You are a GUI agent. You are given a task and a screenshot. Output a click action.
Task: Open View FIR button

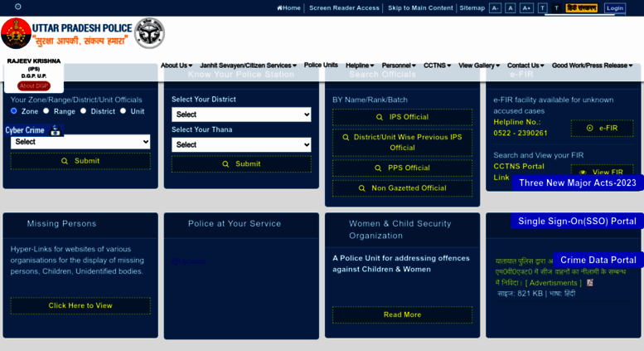click(x=602, y=170)
